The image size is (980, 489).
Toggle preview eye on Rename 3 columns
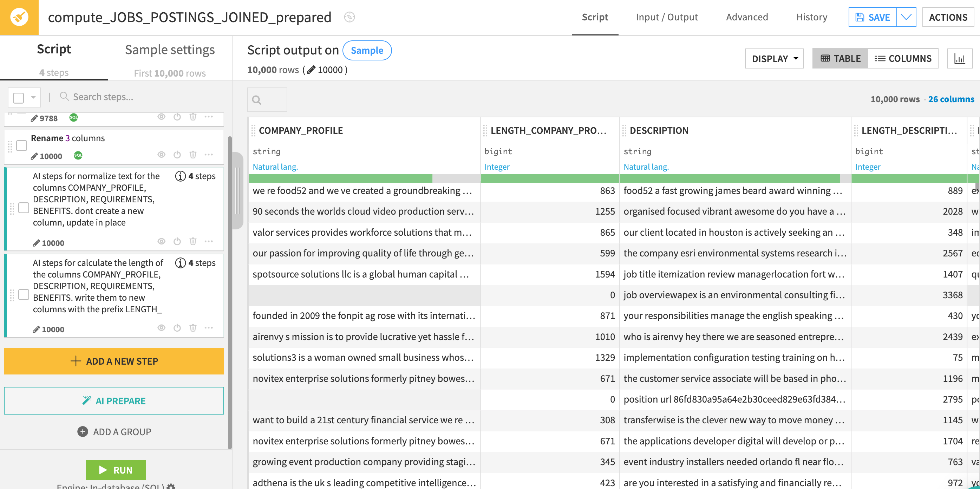(x=161, y=155)
